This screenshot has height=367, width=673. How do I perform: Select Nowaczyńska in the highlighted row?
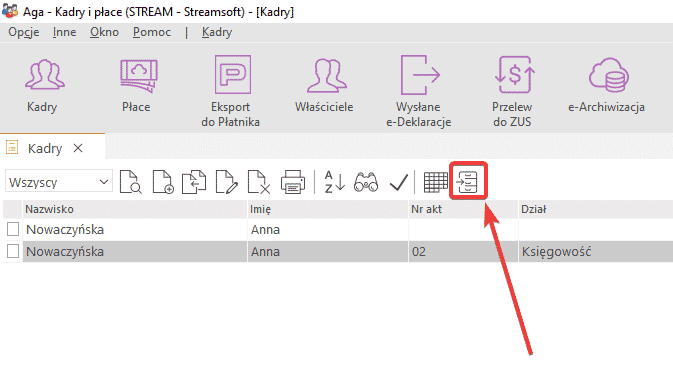tap(134, 252)
